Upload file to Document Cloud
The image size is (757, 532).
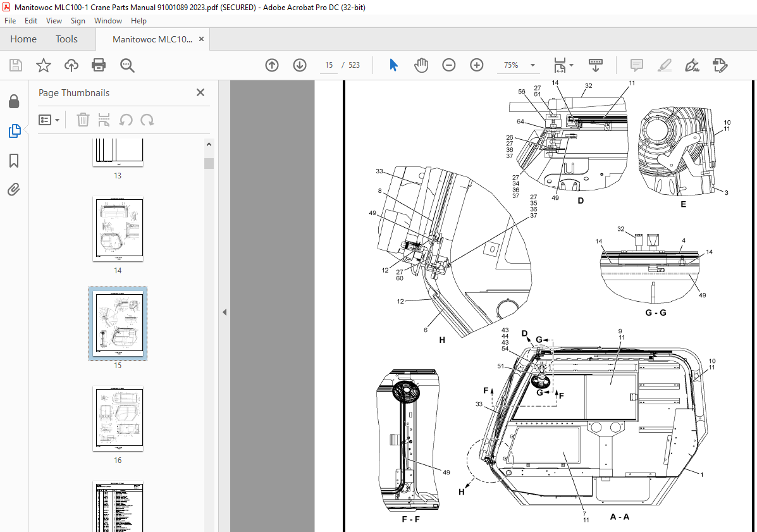[x=71, y=65]
